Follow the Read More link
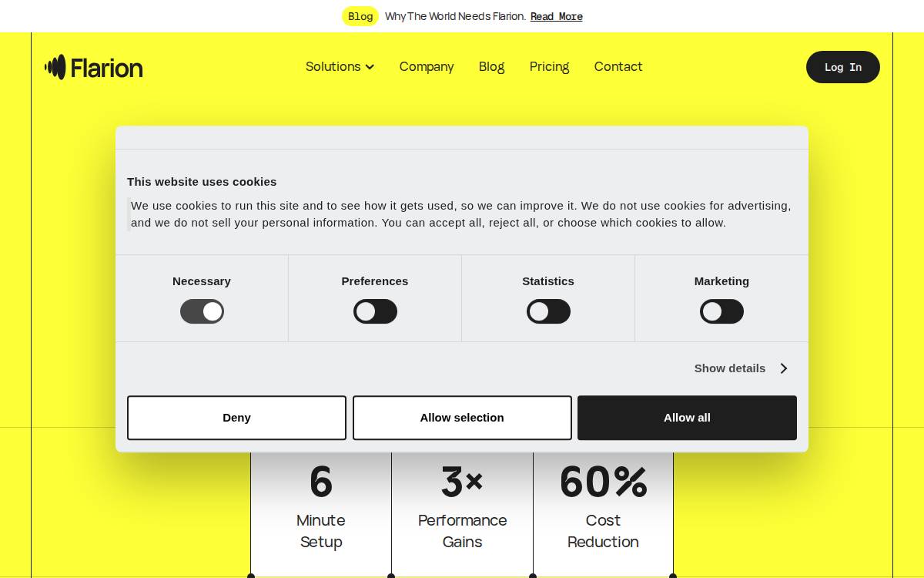Viewport: 924px width, 578px height. pyautogui.click(x=557, y=16)
